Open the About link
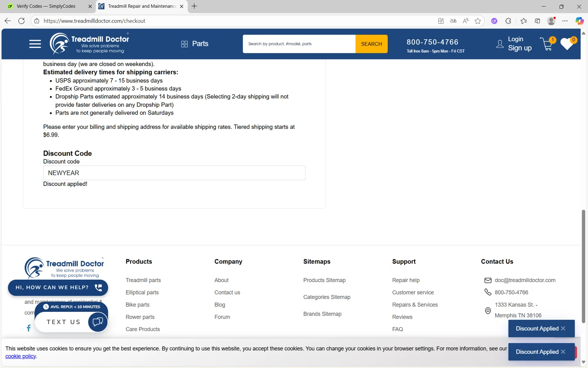The image size is (588, 368). click(x=221, y=280)
